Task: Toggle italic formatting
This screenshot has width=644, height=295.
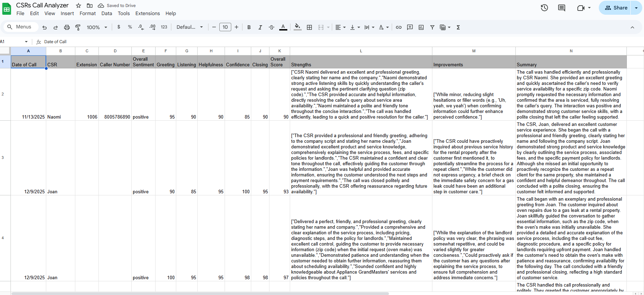Action: [x=260, y=27]
